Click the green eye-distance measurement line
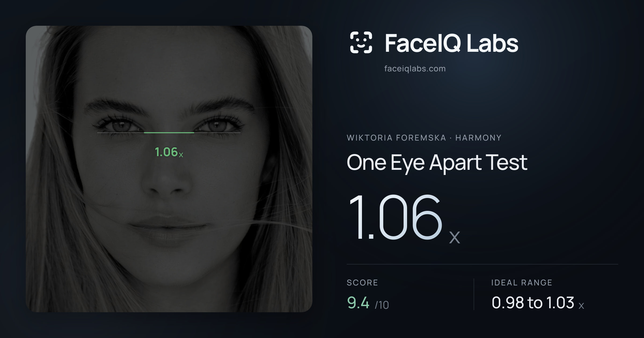Viewport: 644px width, 338px height. [x=169, y=133]
